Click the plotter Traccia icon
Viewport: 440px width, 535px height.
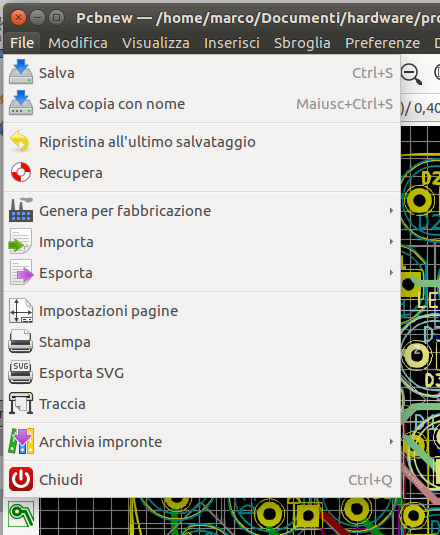click(x=21, y=403)
